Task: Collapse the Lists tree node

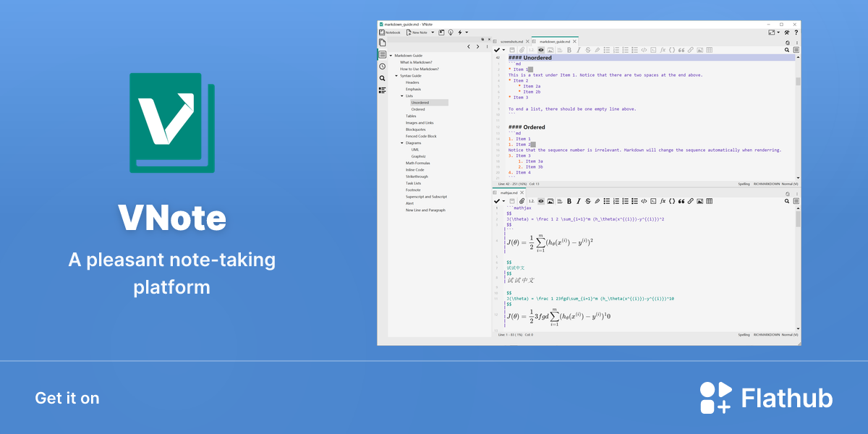Action: (x=402, y=95)
